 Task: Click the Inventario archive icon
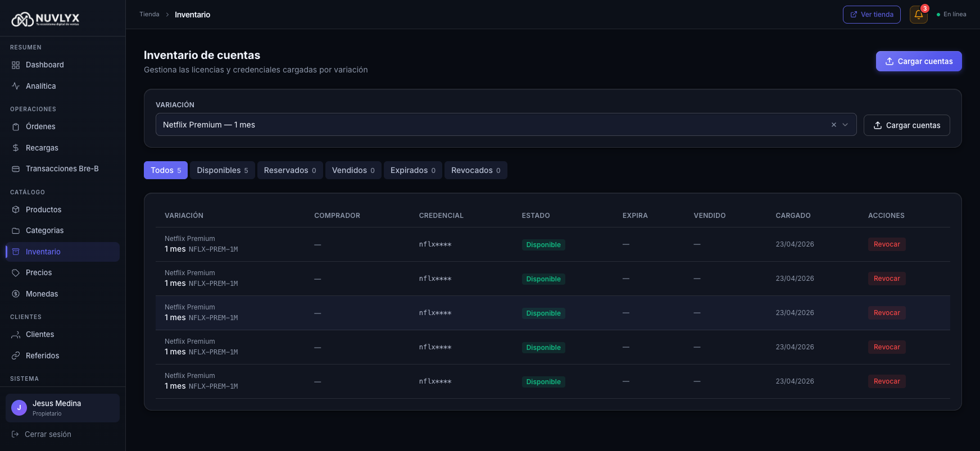16,252
